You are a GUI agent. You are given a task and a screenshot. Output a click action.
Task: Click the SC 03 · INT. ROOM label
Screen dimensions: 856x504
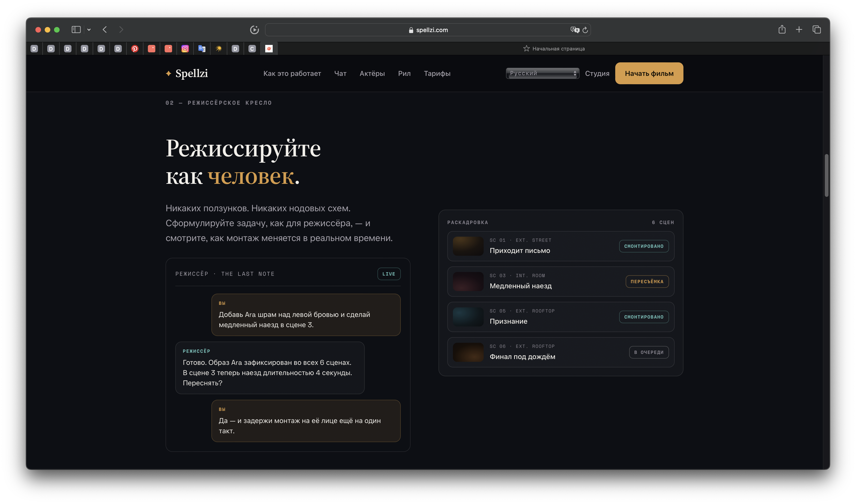(517, 276)
